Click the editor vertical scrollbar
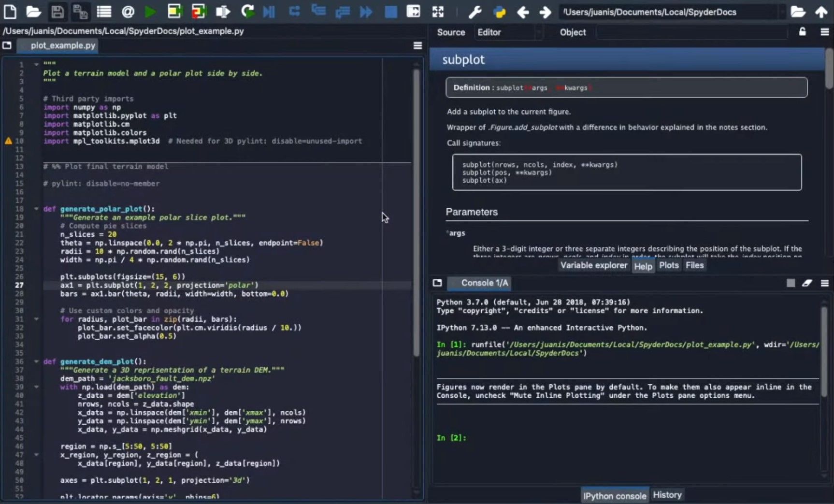 click(x=417, y=213)
